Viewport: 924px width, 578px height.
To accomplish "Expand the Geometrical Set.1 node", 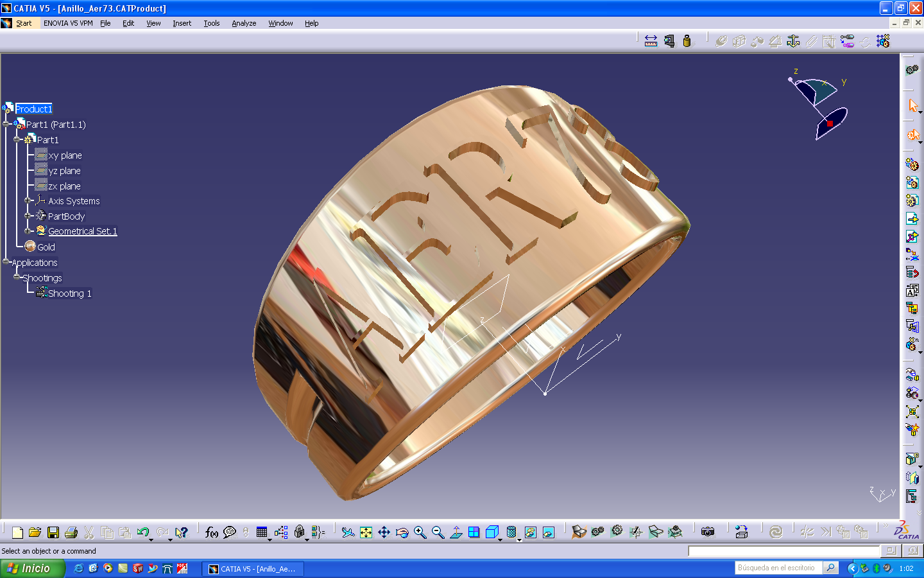I will pos(28,231).
